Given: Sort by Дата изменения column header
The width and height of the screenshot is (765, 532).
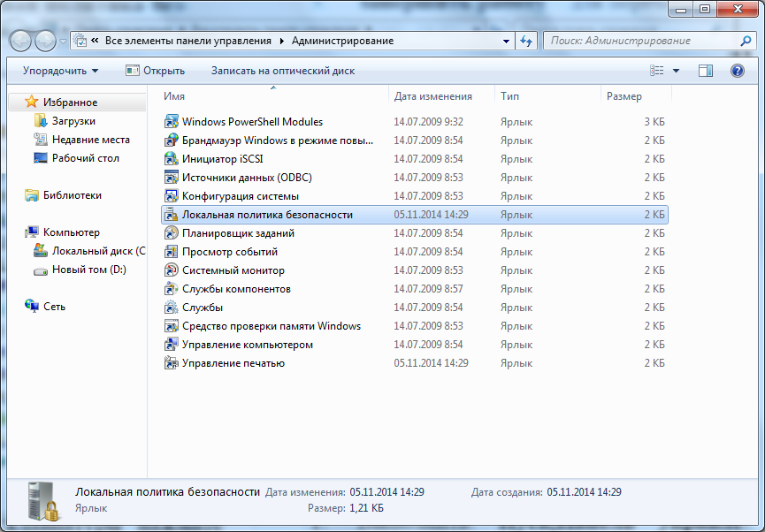Looking at the screenshot, I should click(442, 96).
